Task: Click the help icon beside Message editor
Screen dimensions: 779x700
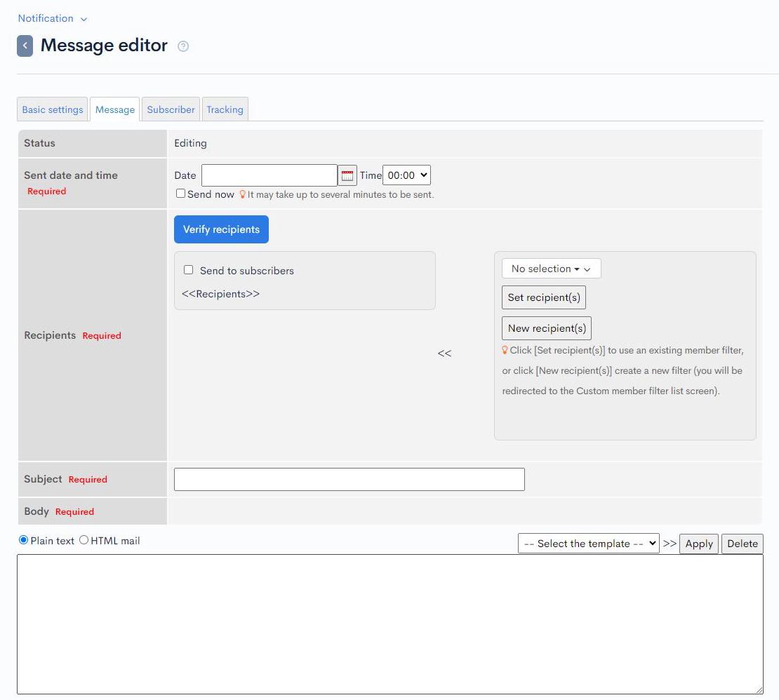Action: (182, 46)
